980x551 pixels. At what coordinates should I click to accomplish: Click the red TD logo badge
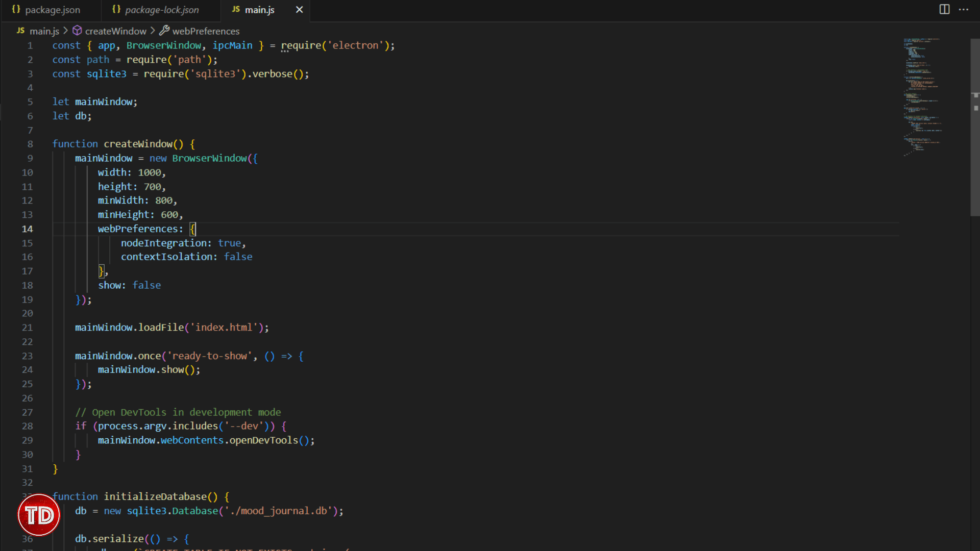tap(39, 515)
